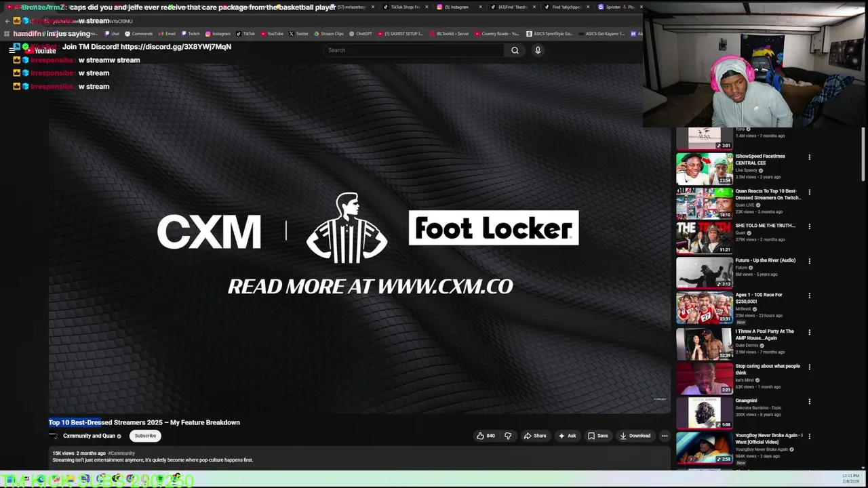868x488 pixels.
Task: Open SHE TOLD ME THE TRUTH thumbnail
Action: pyautogui.click(x=704, y=238)
